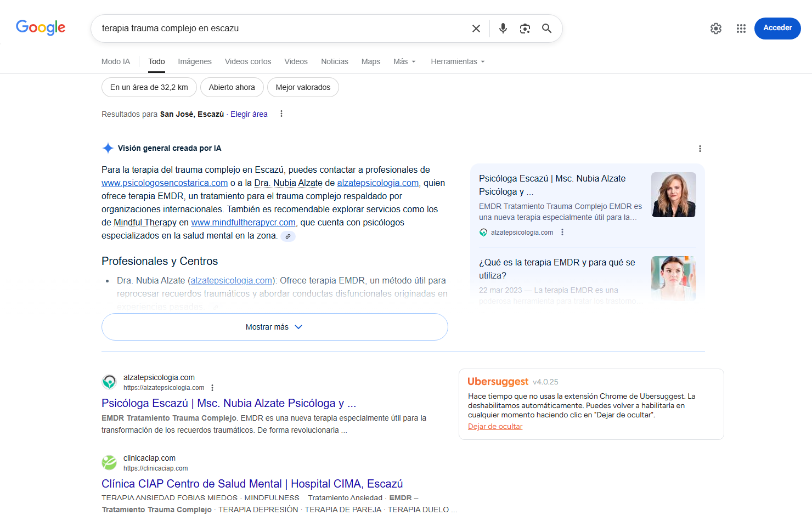Toggle the 'En un área de 32,2 km' filter
This screenshot has height=532, width=812.
click(149, 87)
